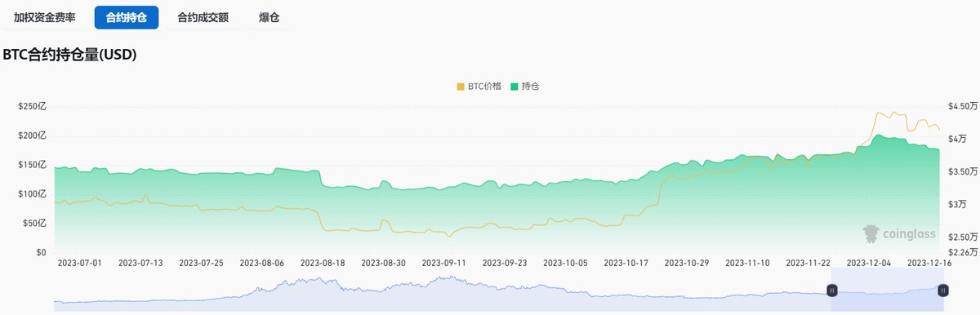The width and height of the screenshot is (980, 315).
Task: Click the left range slider handle
Action: tap(831, 290)
